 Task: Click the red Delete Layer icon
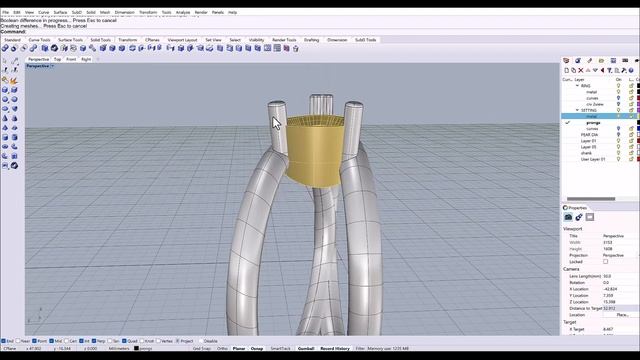[x=581, y=70]
